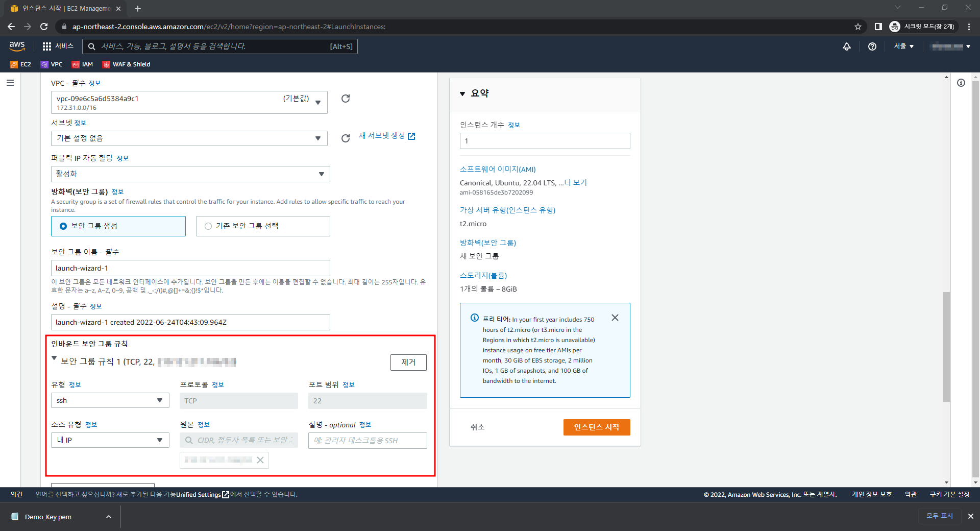Image resolution: width=980 pixels, height=531 pixels.
Task: Open the Seoul region selector
Action: pyautogui.click(x=903, y=46)
